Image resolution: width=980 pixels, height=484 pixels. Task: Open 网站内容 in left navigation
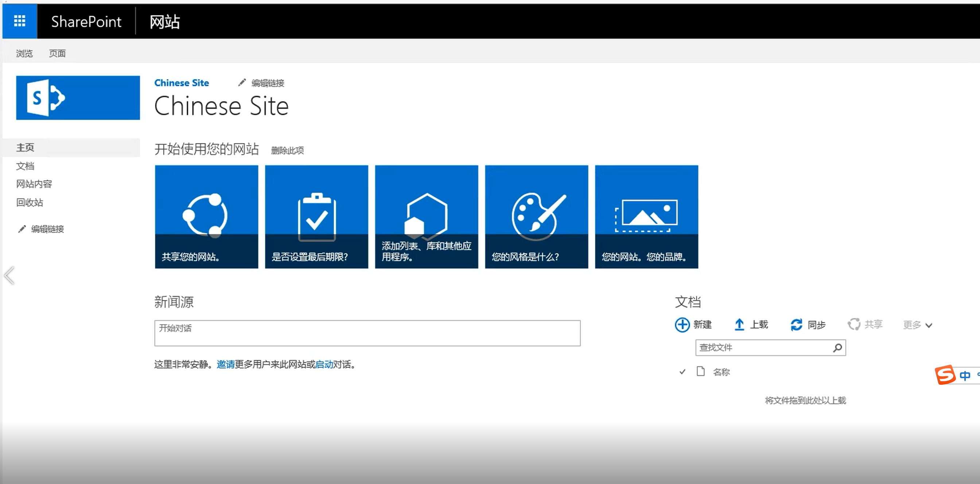click(x=34, y=184)
